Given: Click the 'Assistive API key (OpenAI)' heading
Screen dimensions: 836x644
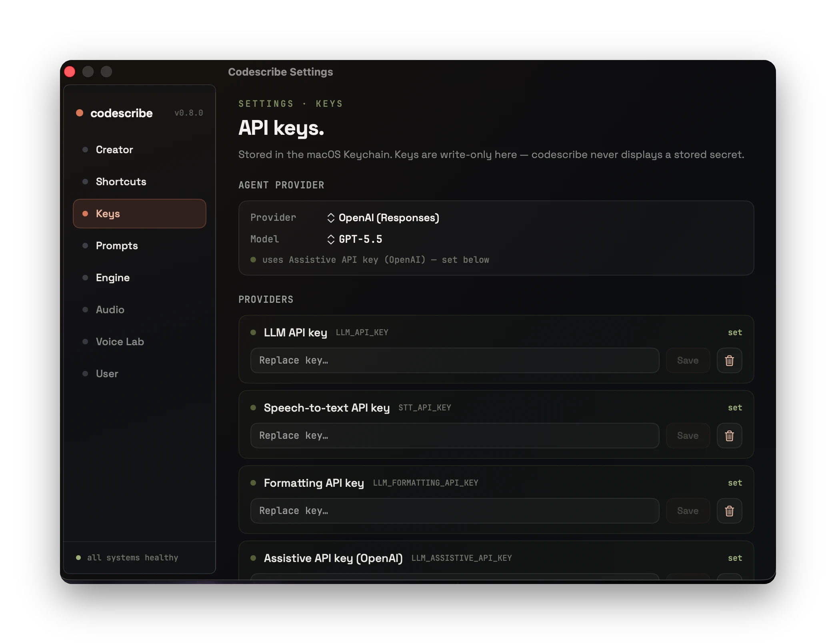Looking at the screenshot, I should (333, 558).
